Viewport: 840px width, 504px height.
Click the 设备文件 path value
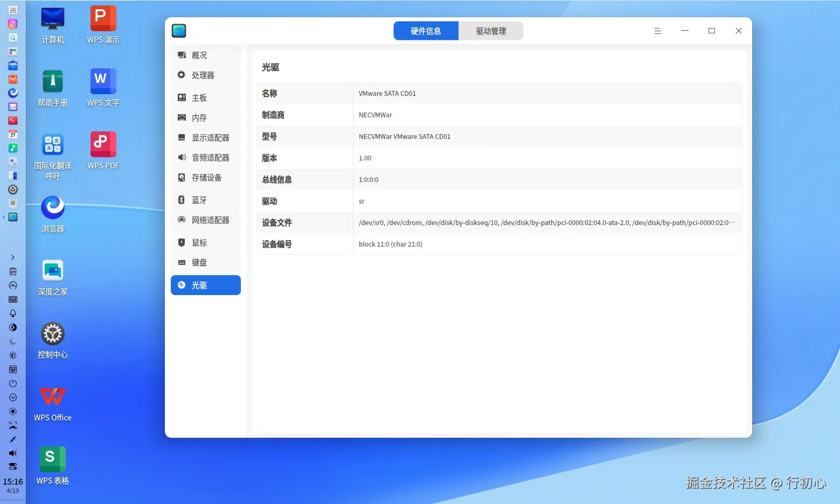click(x=547, y=223)
